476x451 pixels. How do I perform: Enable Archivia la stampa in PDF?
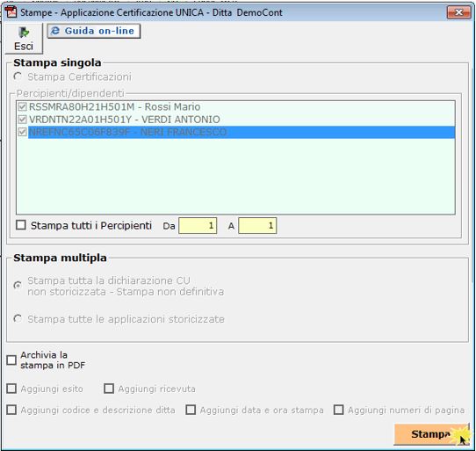[x=11, y=360]
